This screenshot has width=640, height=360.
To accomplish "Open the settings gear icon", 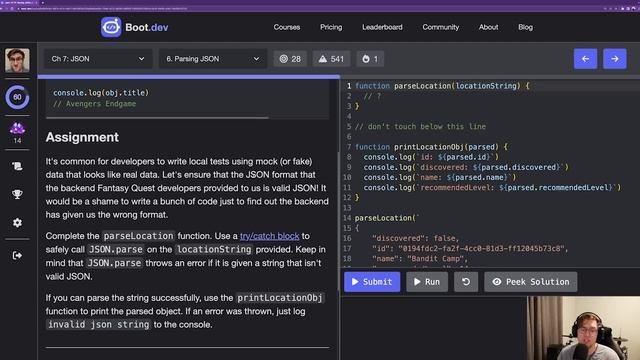I will coord(17,222).
